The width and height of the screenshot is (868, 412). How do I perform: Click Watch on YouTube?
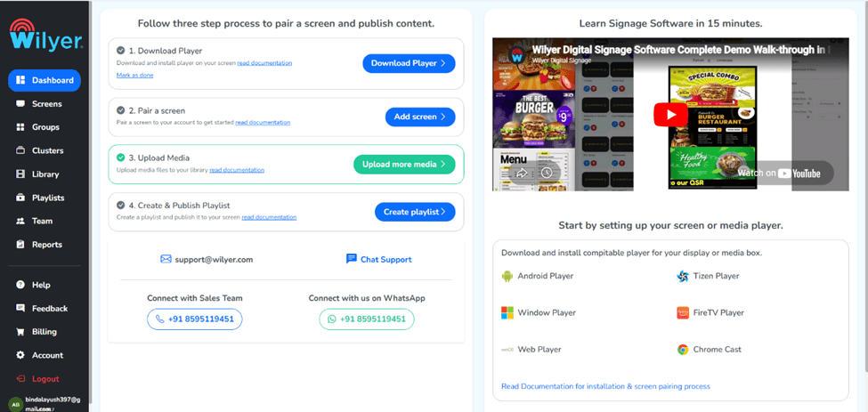click(x=778, y=174)
